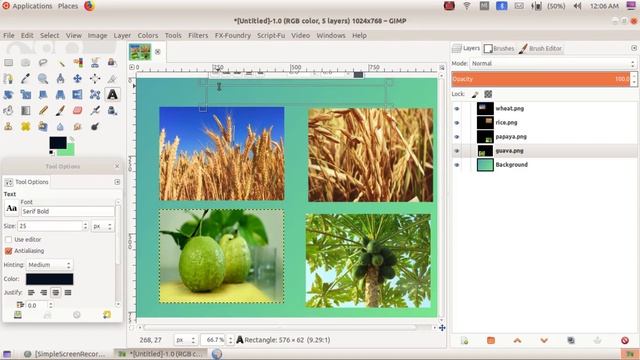
Task: Open the layer Mode dropdown
Action: point(553,64)
